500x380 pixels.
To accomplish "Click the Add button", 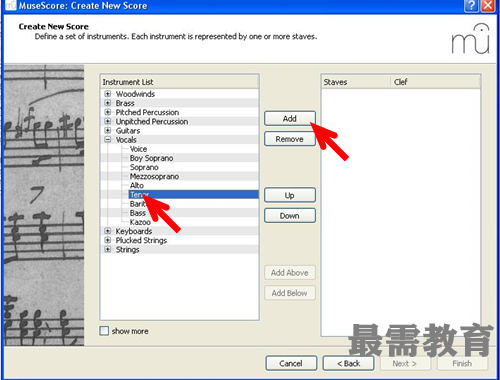I will (290, 118).
